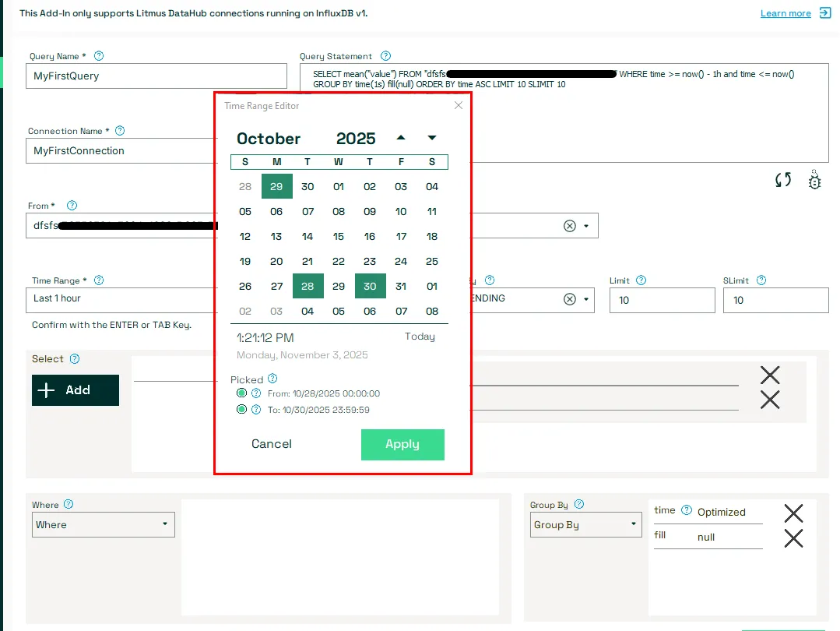Remove the fill null entry
The width and height of the screenshot is (840, 631).
(793, 538)
